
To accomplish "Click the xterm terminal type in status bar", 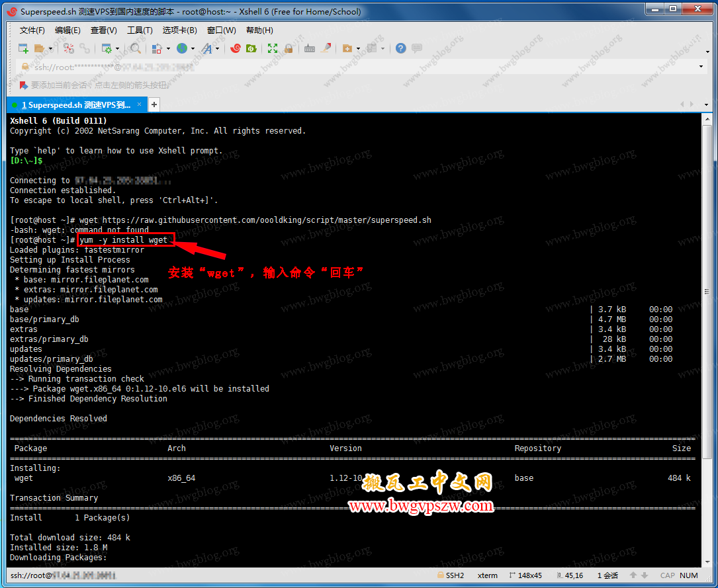I will point(487,575).
